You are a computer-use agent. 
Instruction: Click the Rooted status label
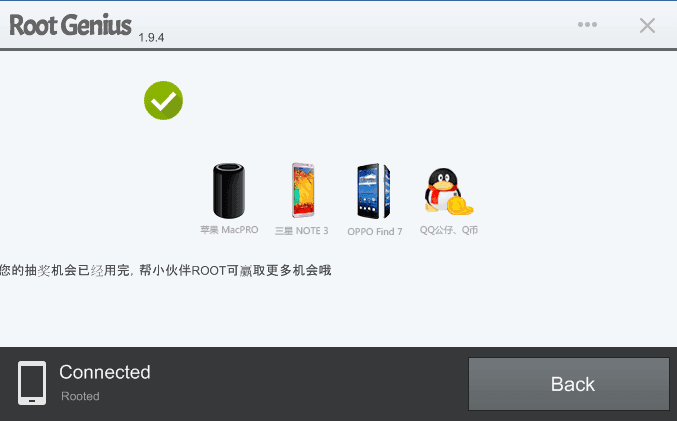[x=80, y=396]
